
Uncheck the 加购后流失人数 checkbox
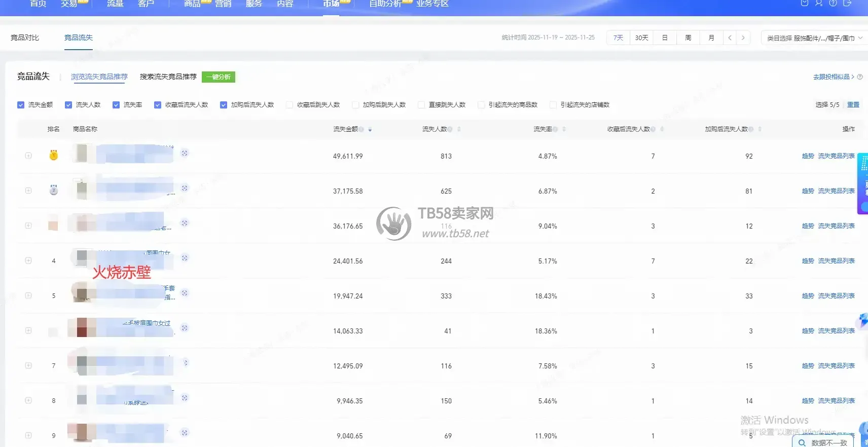tap(224, 105)
